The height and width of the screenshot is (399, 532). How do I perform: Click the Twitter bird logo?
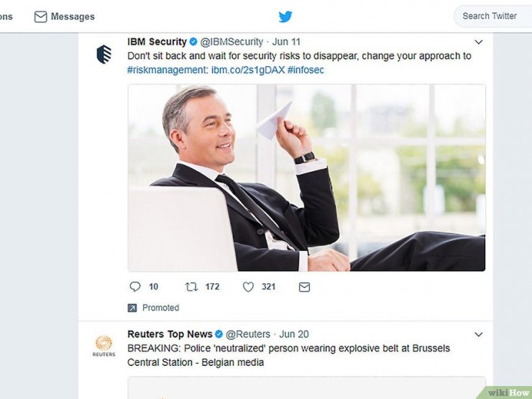(x=285, y=17)
